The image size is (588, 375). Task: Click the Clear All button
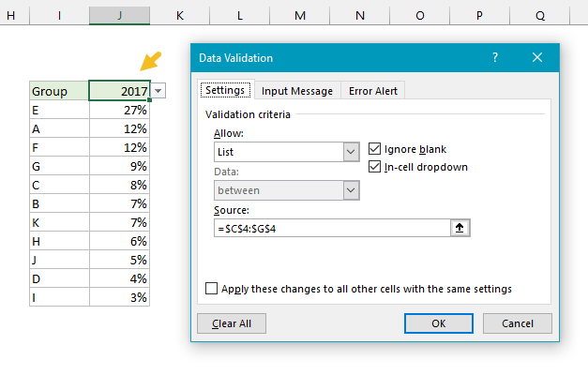tap(232, 323)
